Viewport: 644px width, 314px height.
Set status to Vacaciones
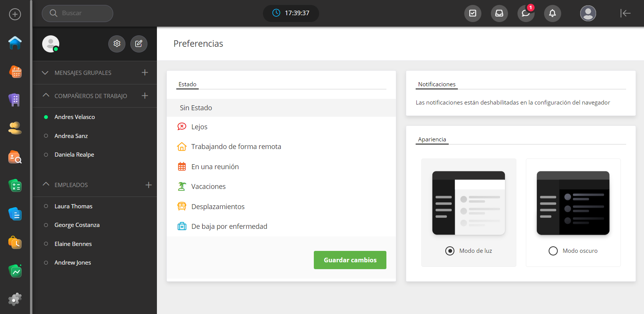click(x=208, y=187)
